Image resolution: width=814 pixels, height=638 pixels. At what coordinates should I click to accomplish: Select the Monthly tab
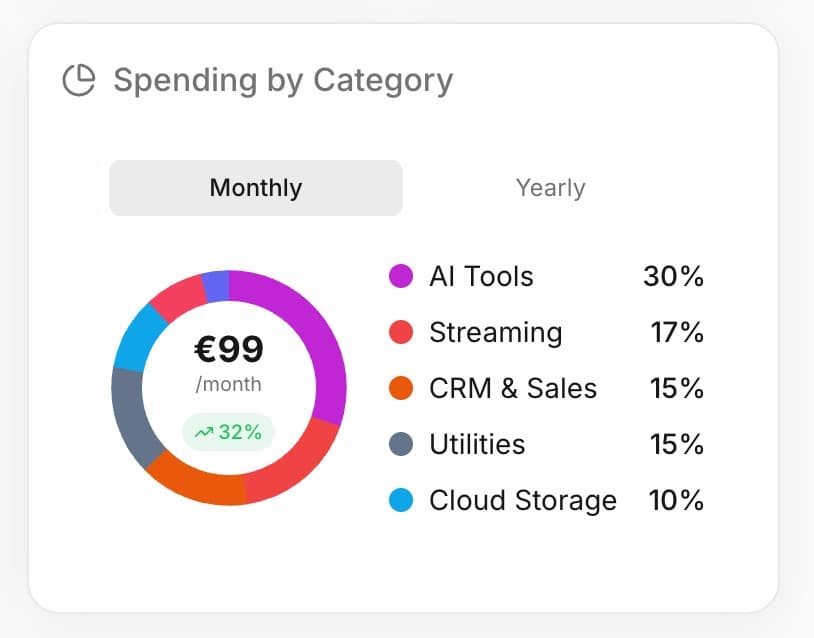pos(255,187)
